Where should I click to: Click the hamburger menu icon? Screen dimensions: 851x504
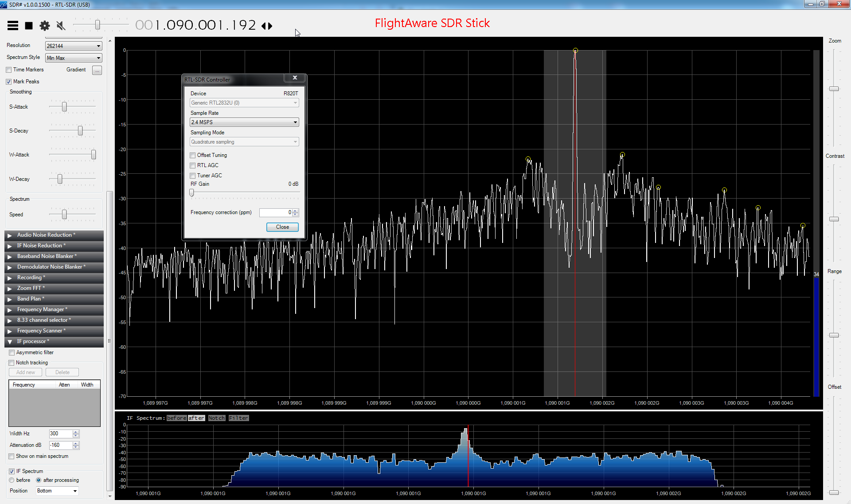(12, 25)
